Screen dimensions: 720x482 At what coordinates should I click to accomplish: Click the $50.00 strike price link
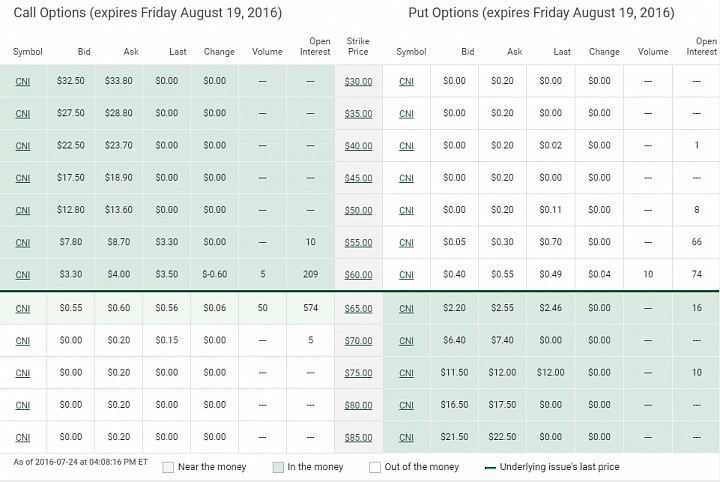click(358, 210)
